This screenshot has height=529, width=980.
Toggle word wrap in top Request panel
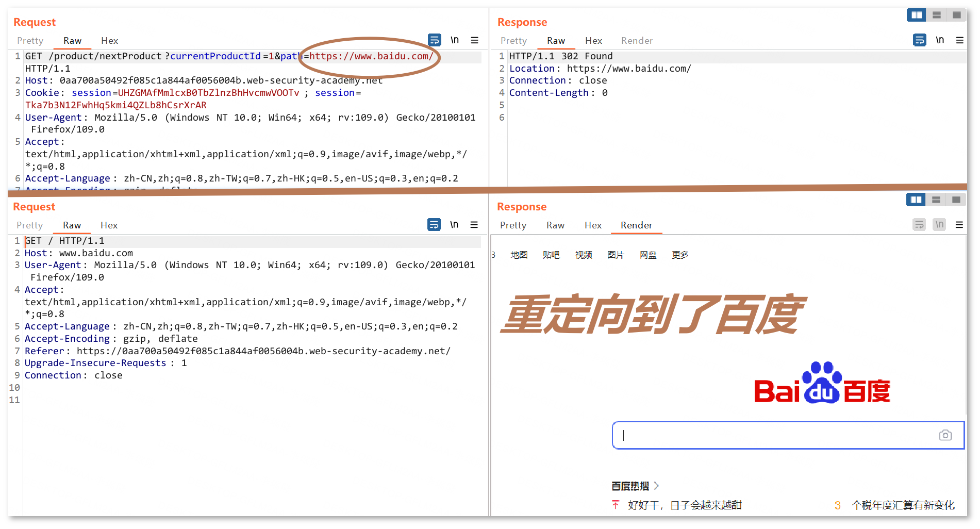(x=434, y=40)
